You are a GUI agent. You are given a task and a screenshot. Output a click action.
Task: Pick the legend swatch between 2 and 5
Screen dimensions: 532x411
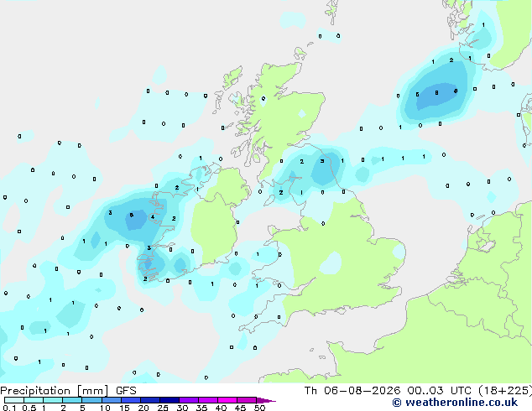coord(72,400)
